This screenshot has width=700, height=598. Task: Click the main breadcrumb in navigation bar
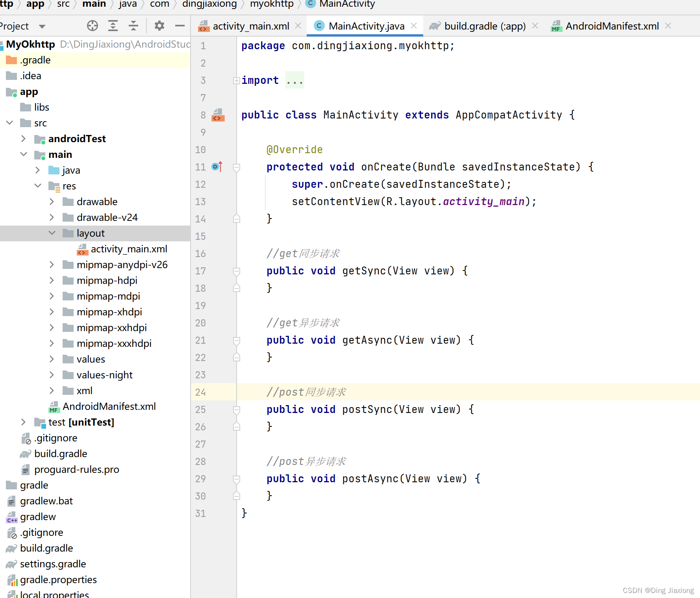(x=94, y=4)
